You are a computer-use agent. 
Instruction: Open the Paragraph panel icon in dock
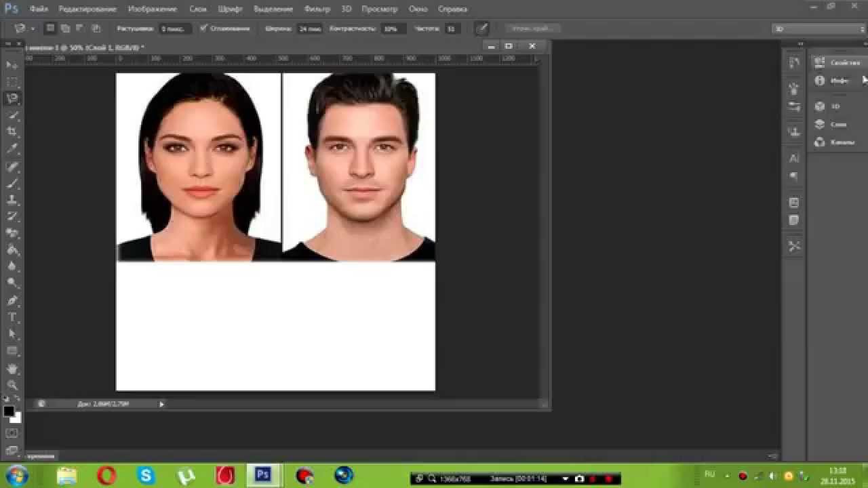(794, 176)
